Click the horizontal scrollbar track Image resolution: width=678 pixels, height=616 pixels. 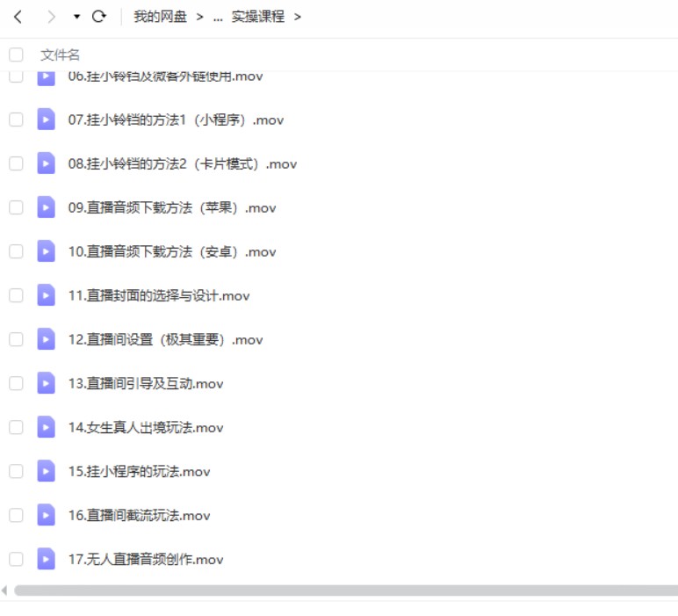pyautogui.click(x=346, y=590)
